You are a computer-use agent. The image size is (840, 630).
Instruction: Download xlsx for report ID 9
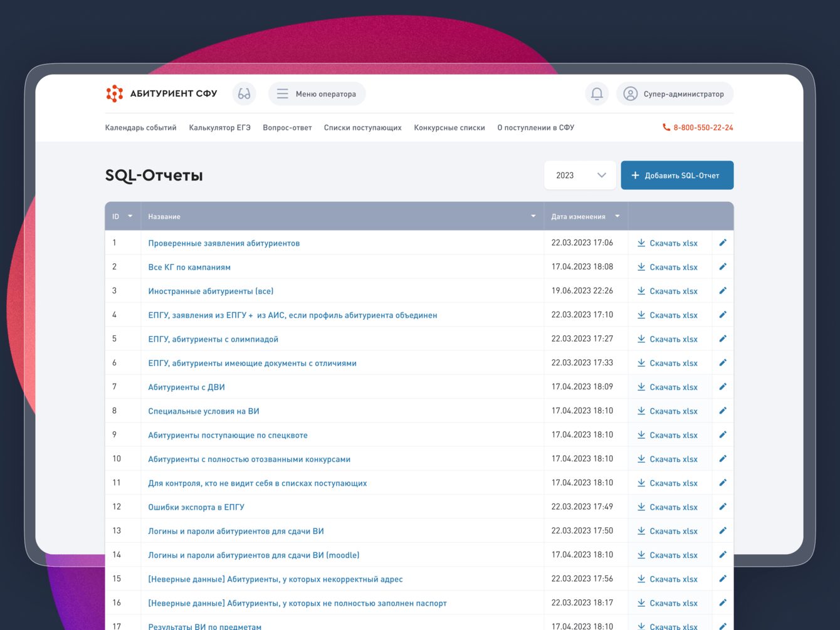[668, 435]
